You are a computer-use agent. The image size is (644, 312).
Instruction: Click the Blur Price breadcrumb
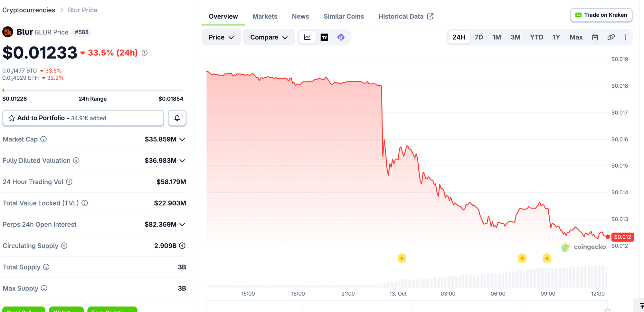click(82, 10)
